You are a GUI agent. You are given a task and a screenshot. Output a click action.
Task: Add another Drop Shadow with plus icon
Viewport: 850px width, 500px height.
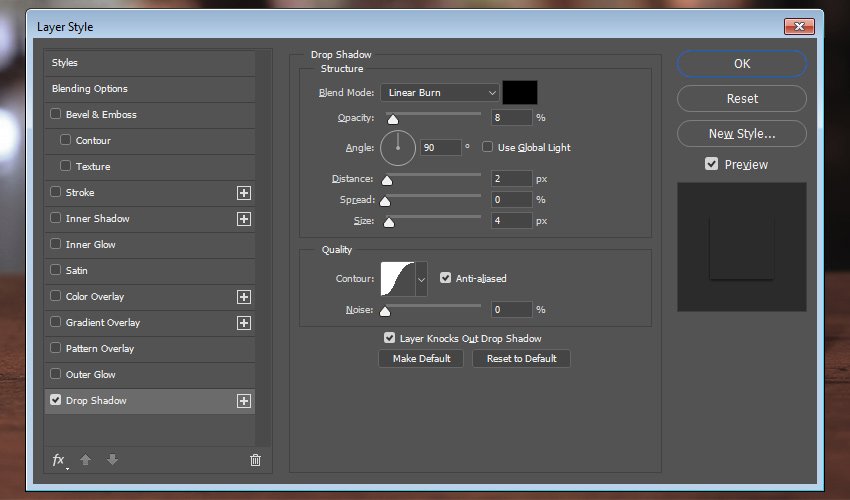coord(244,401)
